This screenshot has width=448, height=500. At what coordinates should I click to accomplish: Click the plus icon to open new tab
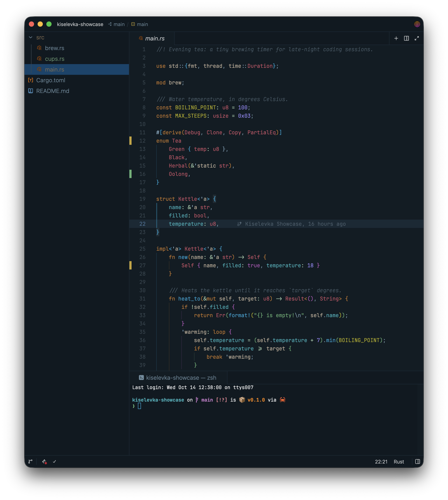(396, 38)
